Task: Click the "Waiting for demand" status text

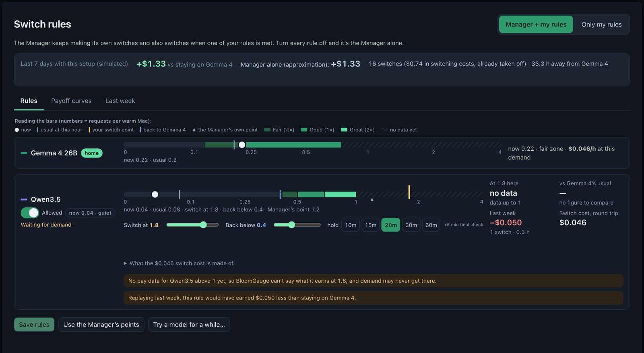Action: tap(46, 225)
